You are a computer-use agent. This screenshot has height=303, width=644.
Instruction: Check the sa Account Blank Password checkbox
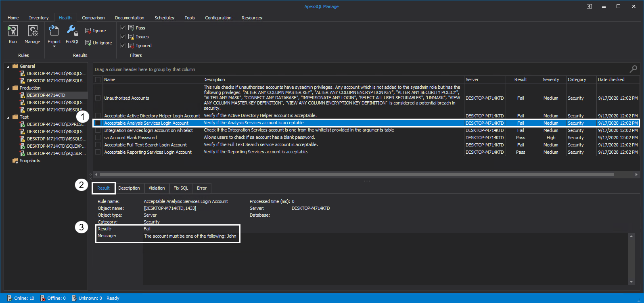click(x=98, y=138)
